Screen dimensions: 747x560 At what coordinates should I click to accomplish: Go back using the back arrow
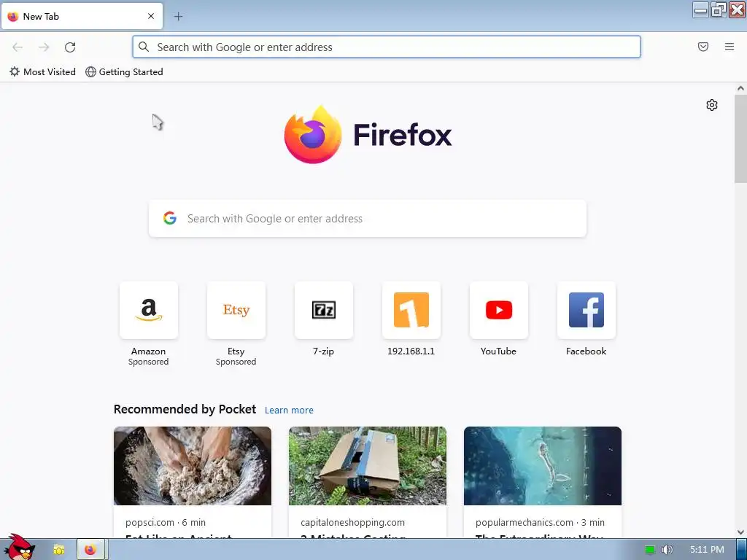click(x=18, y=47)
